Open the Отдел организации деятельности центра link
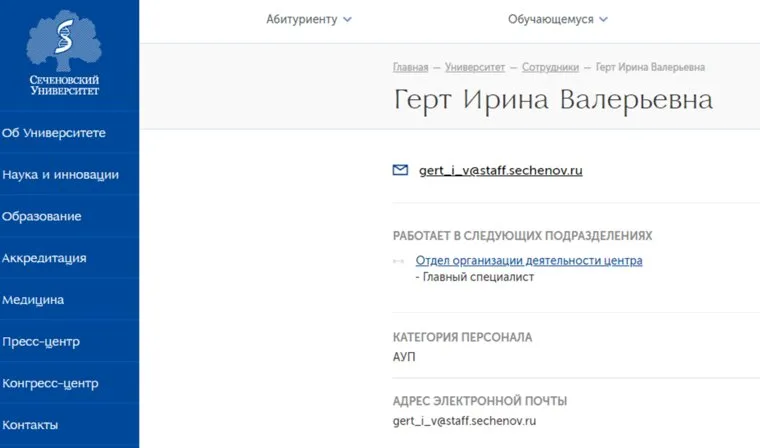 click(x=528, y=261)
